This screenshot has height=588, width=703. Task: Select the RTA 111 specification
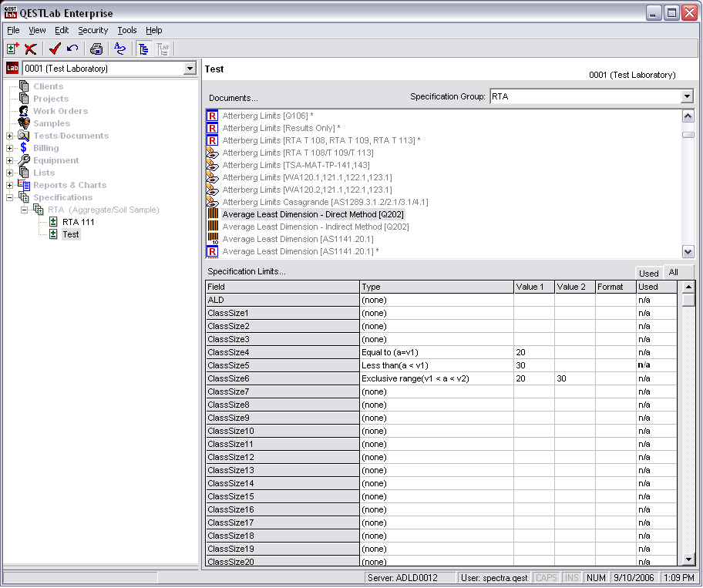pyautogui.click(x=78, y=222)
